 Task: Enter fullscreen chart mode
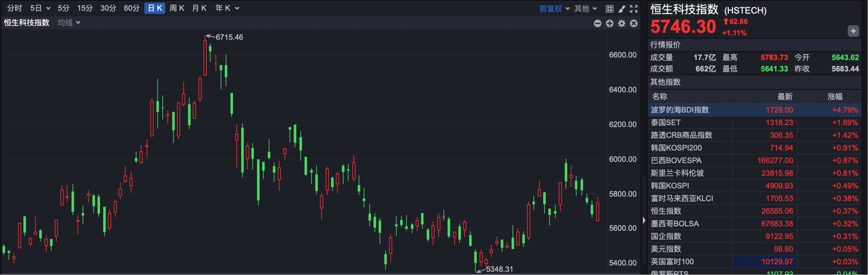(634, 9)
